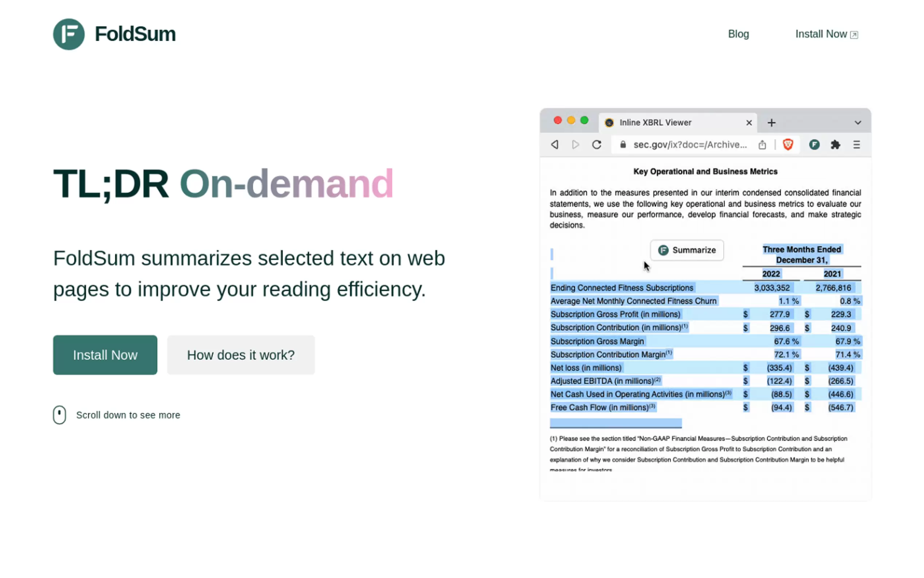This screenshot has width=924, height=578.
Task: Expand the tab list chevron dropdown
Action: 857,123
